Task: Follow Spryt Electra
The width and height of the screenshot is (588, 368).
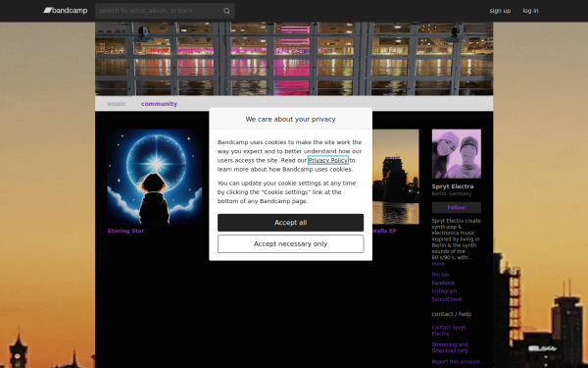Action: coord(457,208)
